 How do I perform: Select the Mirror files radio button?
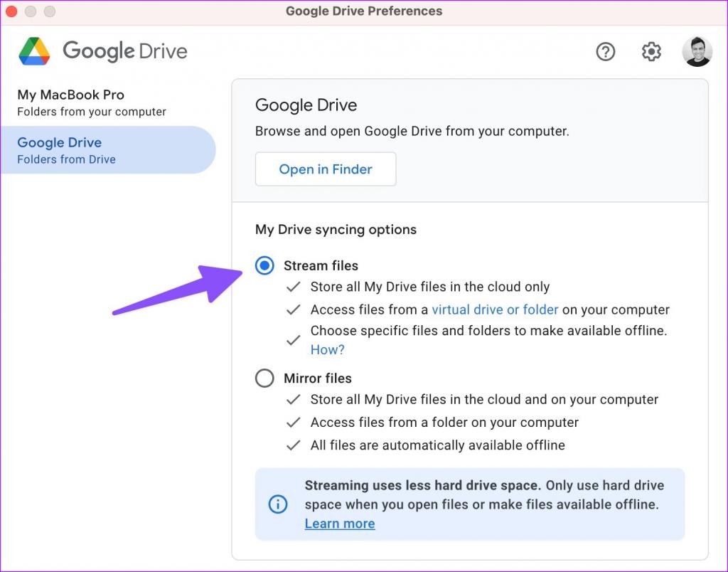[264, 378]
